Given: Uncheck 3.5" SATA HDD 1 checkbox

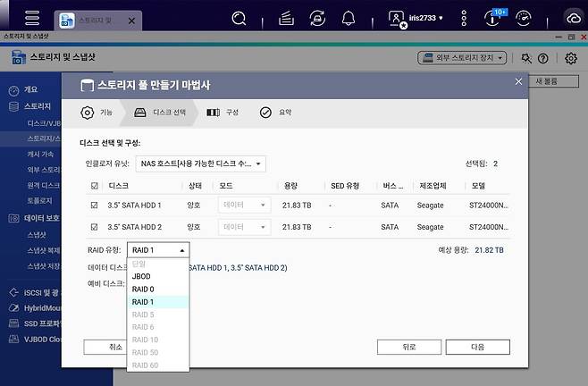Looking at the screenshot, I should point(96,205).
